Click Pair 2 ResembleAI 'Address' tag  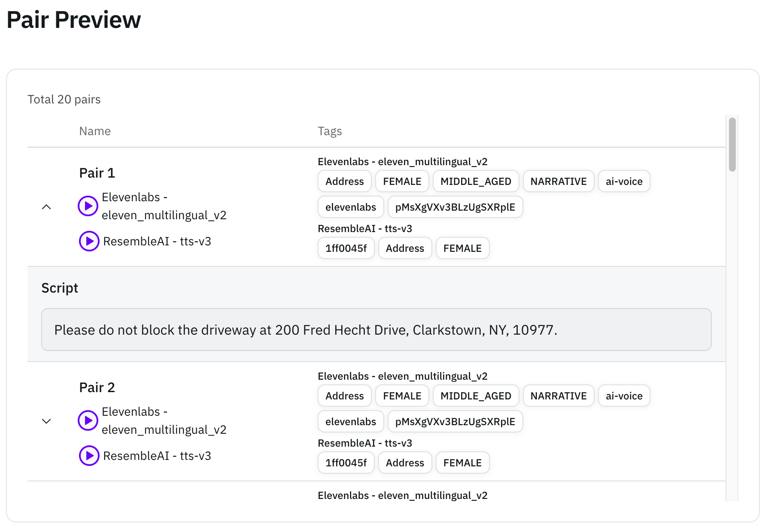click(405, 462)
